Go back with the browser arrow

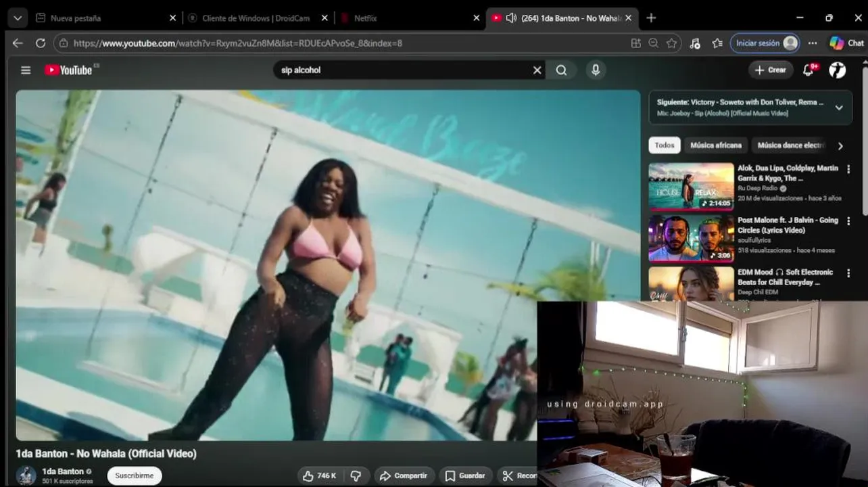[18, 43]
